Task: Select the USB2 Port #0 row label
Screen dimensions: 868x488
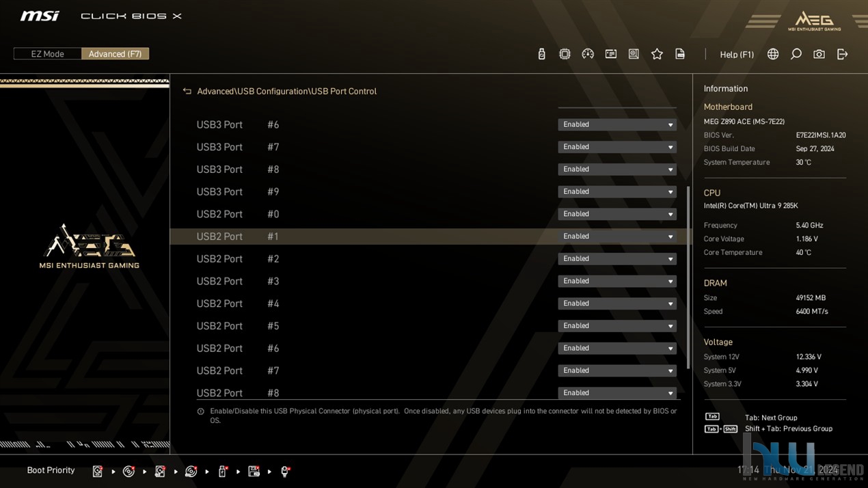Action: coord(238,214)
